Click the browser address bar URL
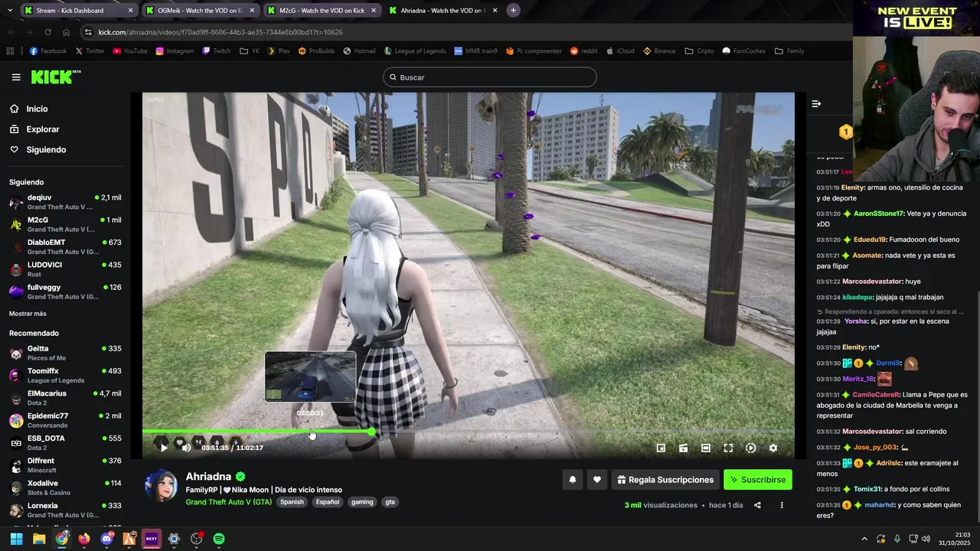Viewport: 980px width, 551px height. click(x=220, y=32)
